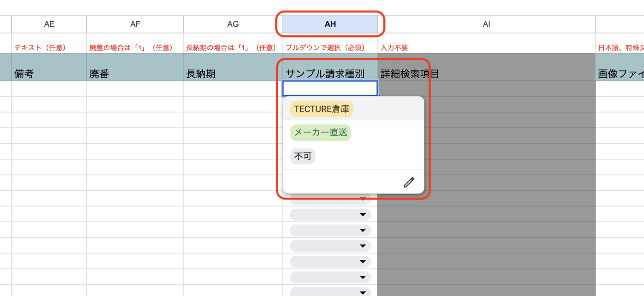This screenshot has height=296, width=644.
Task: Click the active cell below サンプル請求種別
Action: pyautogui.click(x=330, y=89)
